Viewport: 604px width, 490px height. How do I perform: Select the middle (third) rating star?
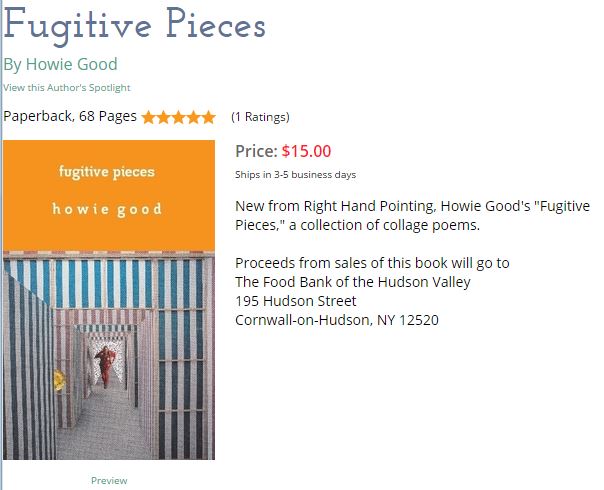[x=179, y=117]
